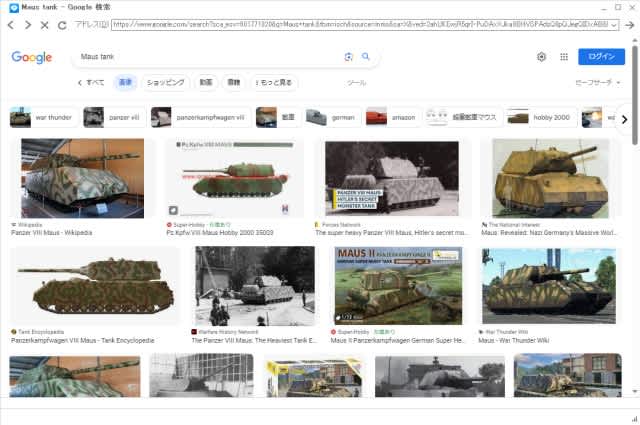Open the 動画 tab

206,82
